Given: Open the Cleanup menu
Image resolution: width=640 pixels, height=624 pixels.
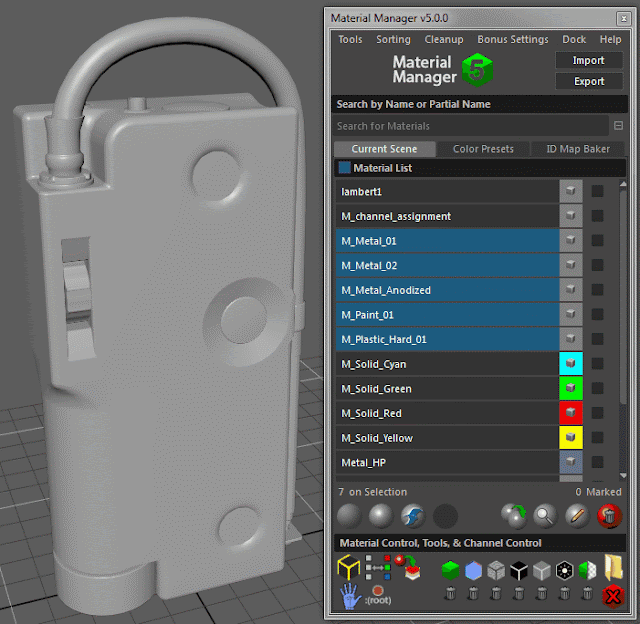Looking at the screenshot, I should tap(444, 40).
